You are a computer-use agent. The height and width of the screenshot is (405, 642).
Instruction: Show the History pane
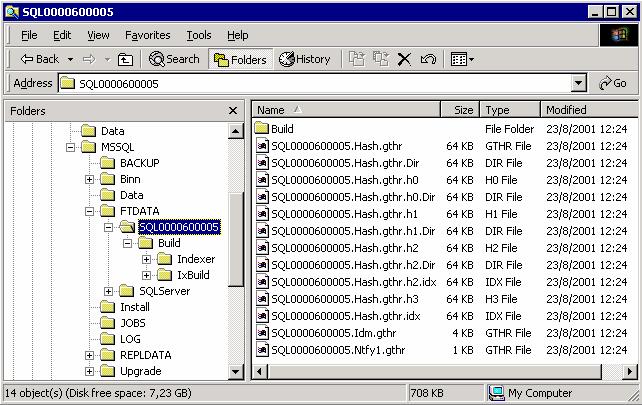pos(305,59)
